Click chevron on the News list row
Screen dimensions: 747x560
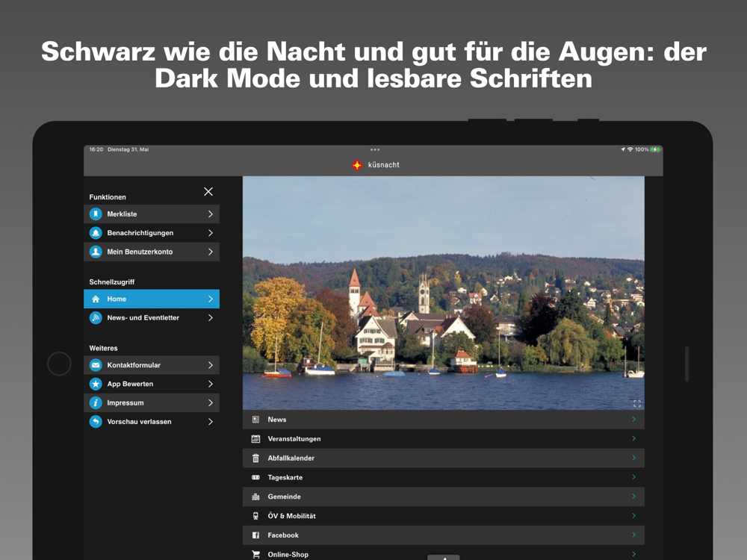click(x=633, y=419)
